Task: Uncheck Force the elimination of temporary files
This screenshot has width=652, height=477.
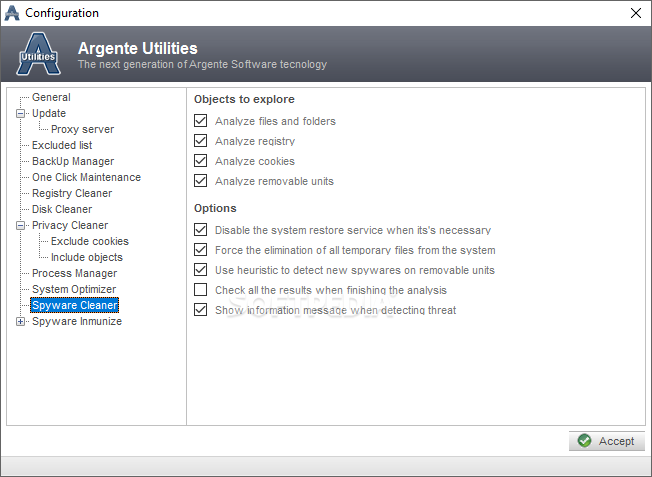Action: (200, 250)
